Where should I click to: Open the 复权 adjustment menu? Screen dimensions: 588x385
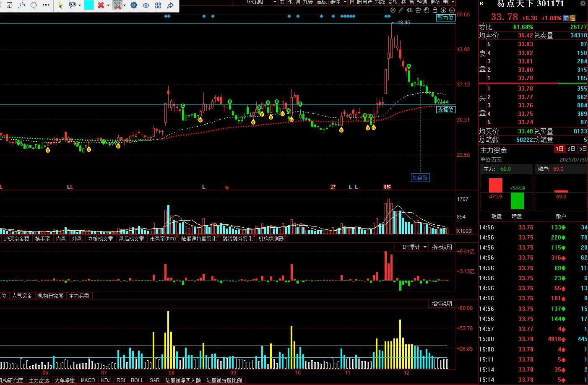[393, 2]
